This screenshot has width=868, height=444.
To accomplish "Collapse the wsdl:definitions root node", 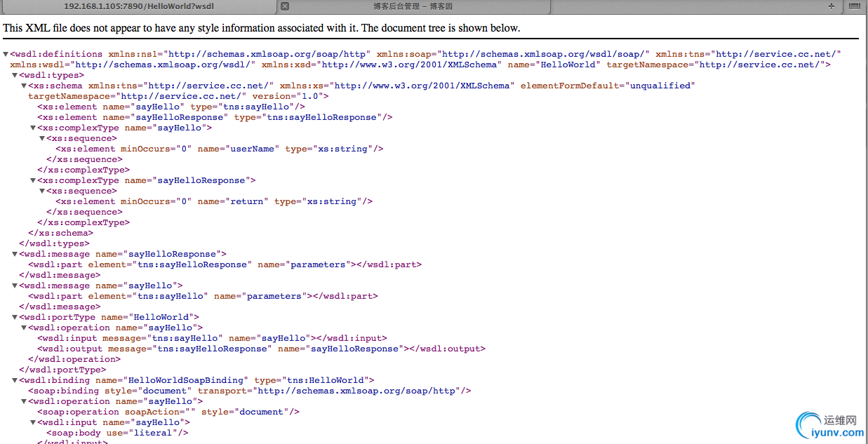I will [6, 54].
